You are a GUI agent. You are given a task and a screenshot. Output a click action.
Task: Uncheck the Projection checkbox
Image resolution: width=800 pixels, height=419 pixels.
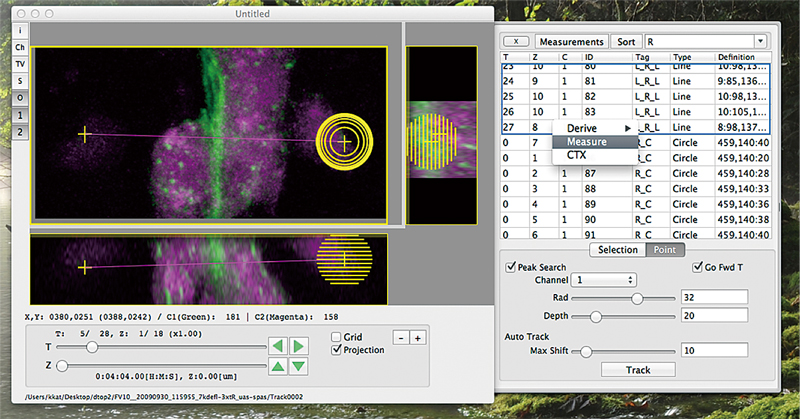coord(338,350)
